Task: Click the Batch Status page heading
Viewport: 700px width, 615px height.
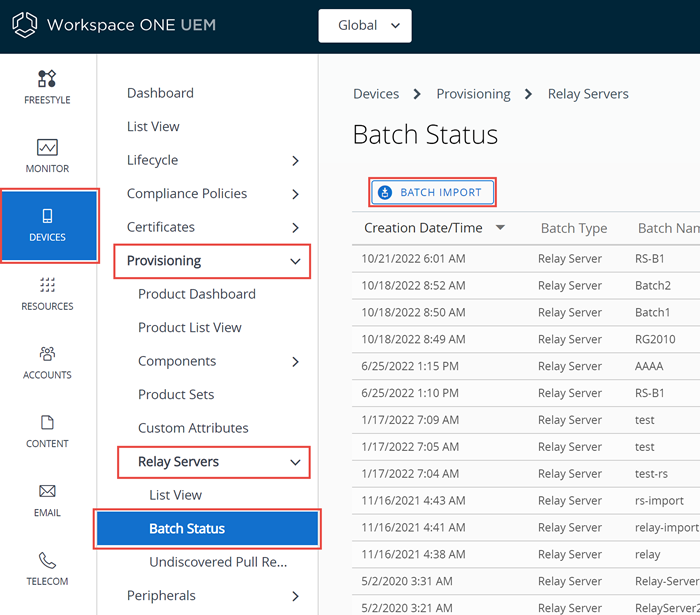Action: pos(425,134)
